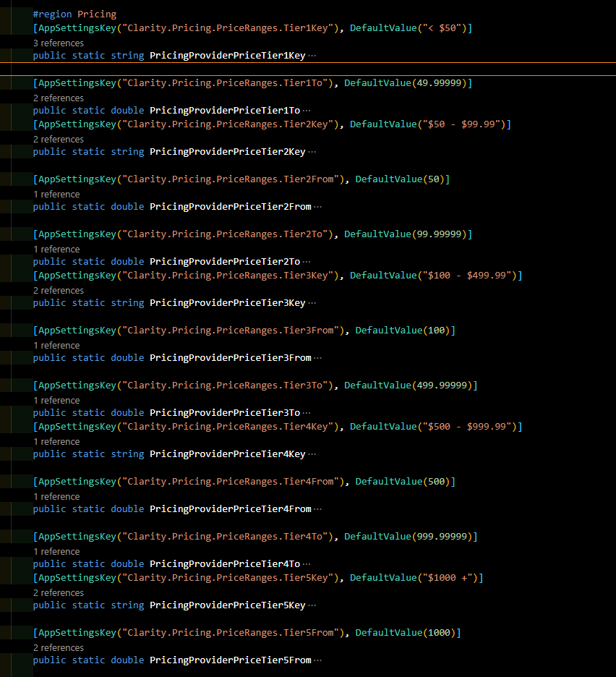616x677 pixels.
Task: Click the 49.99999 default value
Action: coord(439,83)
